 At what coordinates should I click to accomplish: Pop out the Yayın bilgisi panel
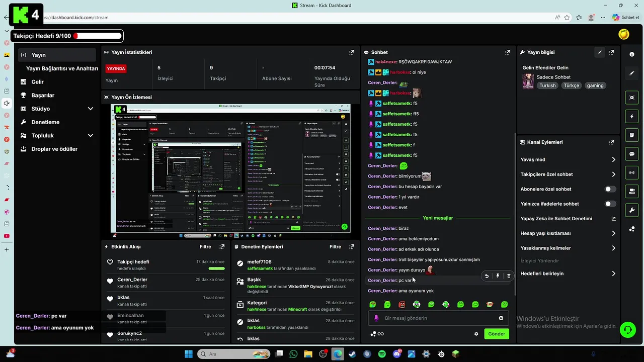pyautogui.click(x=612, y=52)
